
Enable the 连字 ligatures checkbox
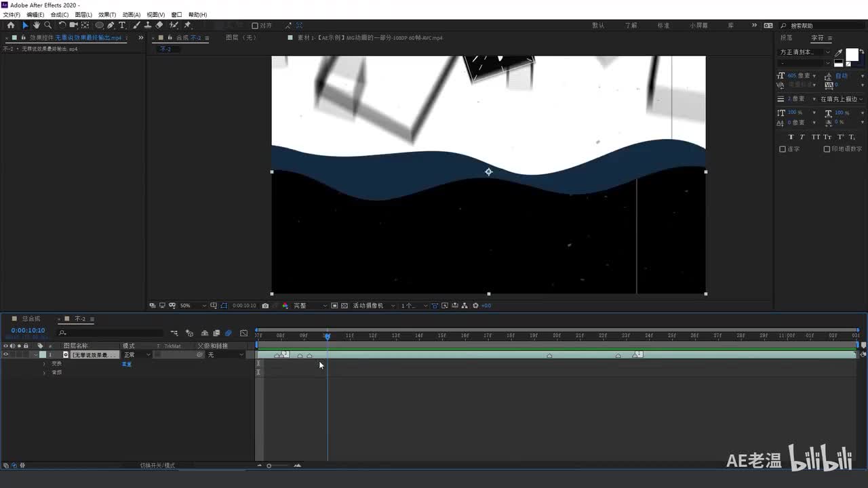click(783, 149)
